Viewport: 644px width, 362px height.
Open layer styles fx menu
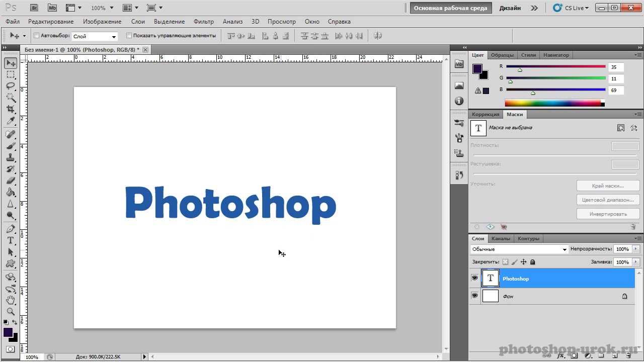coord(560,356)
